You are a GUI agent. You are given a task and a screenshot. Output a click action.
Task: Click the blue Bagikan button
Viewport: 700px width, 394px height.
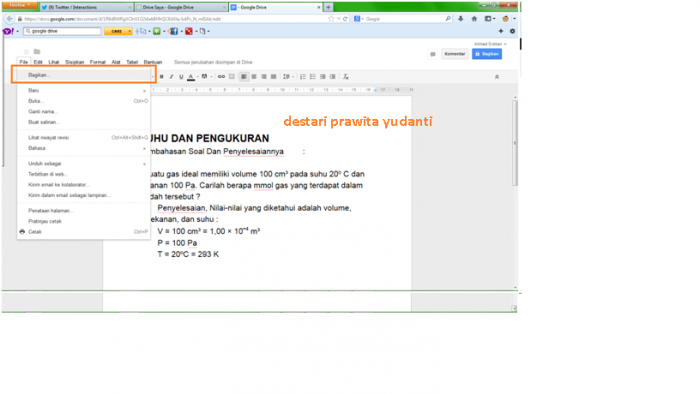(x=487, y=54)
